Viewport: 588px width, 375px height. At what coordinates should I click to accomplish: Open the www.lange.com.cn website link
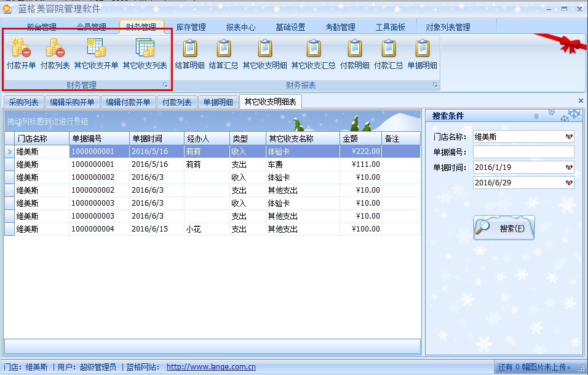pos(211,367)
